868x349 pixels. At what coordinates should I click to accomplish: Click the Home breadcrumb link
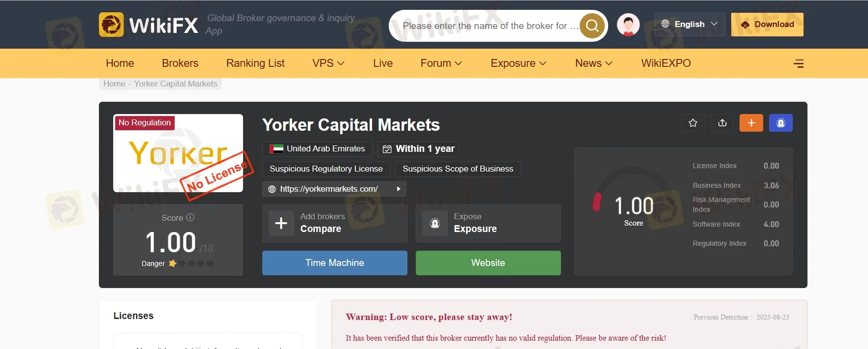(114, 84)
